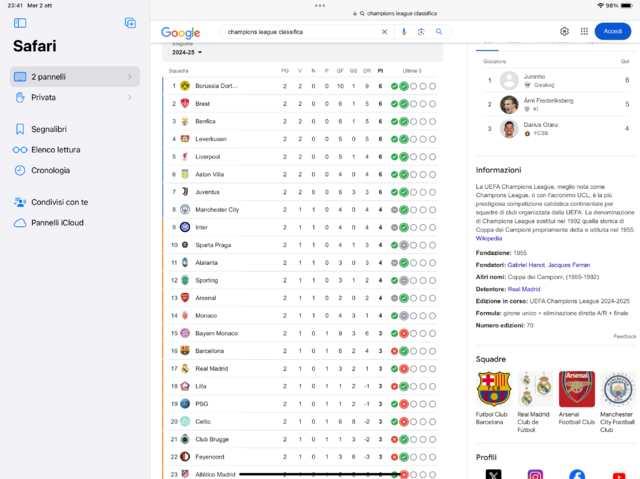Image resolution: width=640 pixels, height=479 pixels.
Task: Click Lilla row name
Action: click(x=201, y=386)
